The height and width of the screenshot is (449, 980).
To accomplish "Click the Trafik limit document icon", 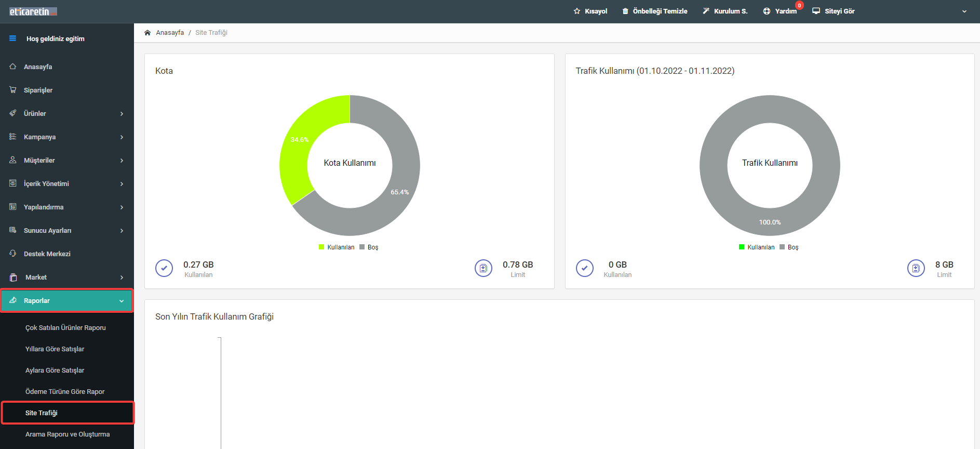I will click(916, 268).
